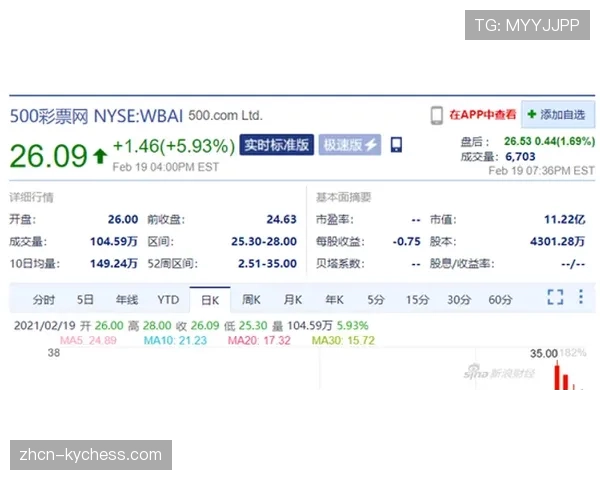Expand chart to fullscreen with bracket icon
This screenshot has width=600, height=480.
(555, 297)
